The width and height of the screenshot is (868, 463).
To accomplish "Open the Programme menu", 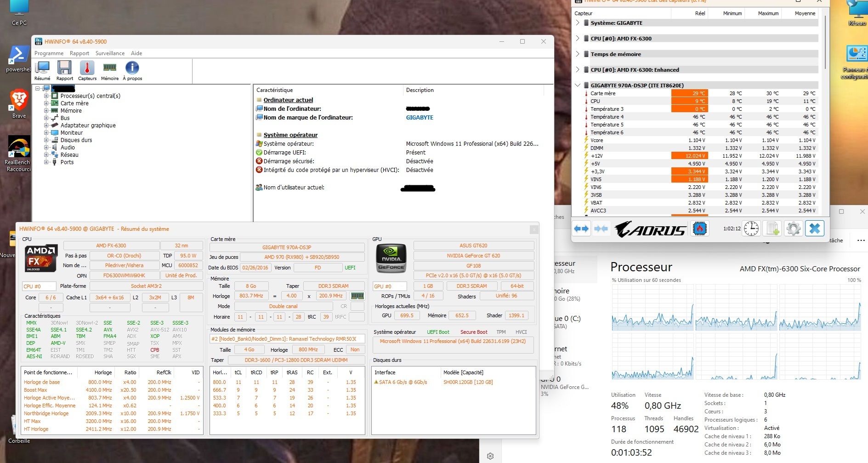I will point(50,53).
